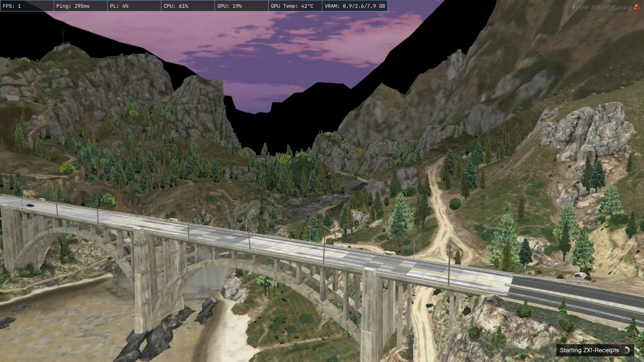Image resolution: width=644 pixels, height=362 pixels.
Task: Click the loading spinner beside Starting ZX1-Receipts
Action: click(x=626, y=350)
